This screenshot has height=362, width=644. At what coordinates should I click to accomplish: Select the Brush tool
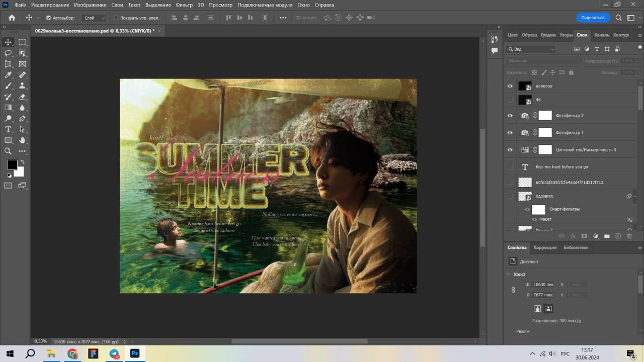click(8, 86)
